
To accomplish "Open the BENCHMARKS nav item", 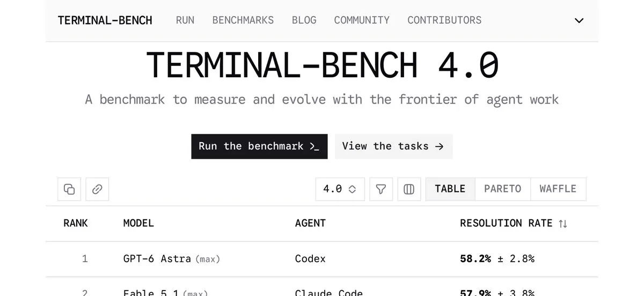I will tap(243, 20).
